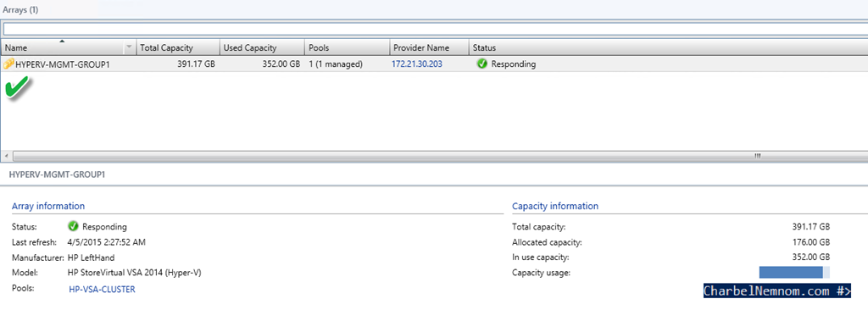Click Total capacity value in Capacity information
The width and height of the screenshot is (868, 310).
click(811, 226)
